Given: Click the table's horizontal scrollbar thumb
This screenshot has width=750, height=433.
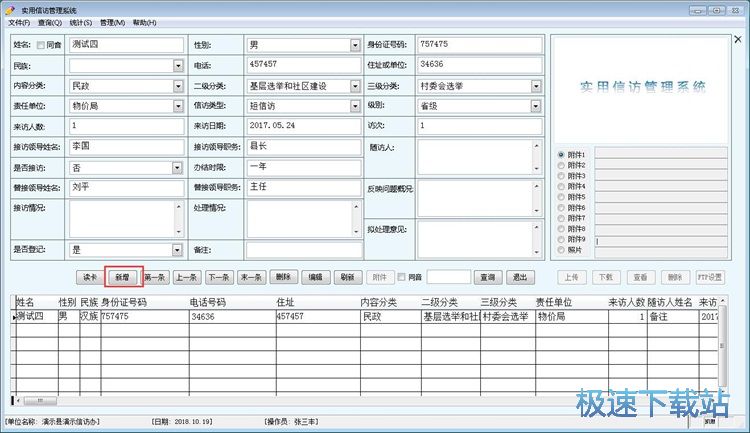Looking at the screenshot, I should click(x=40, y=400).
